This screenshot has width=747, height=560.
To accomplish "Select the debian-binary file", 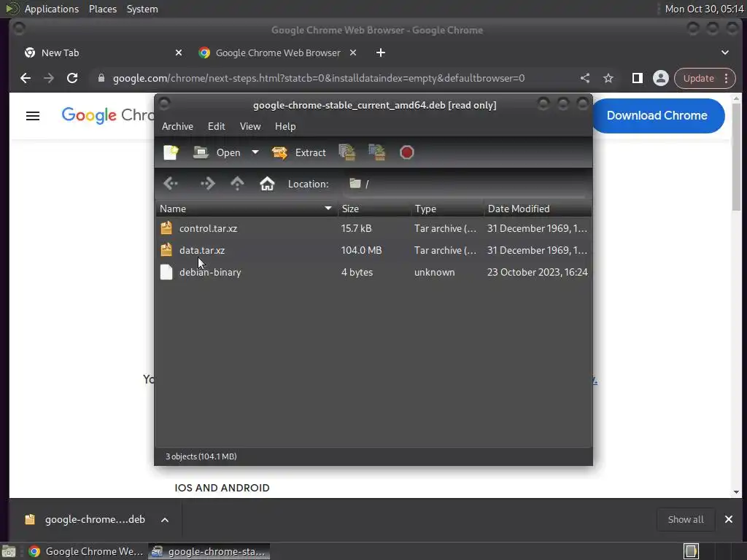I will 210,273.
